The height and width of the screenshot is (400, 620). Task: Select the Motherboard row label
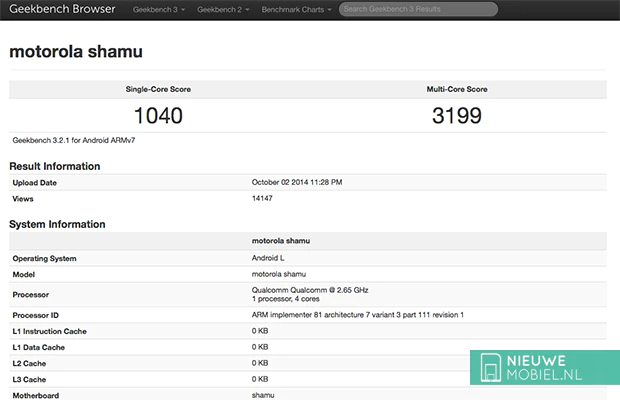(x=36, y=396)
